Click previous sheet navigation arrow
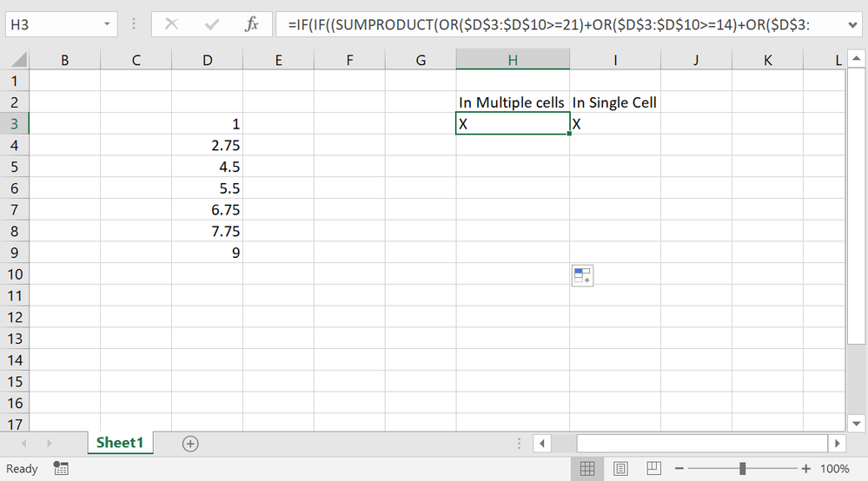This screenshot has height=481, width=868. [x=23, y=444]
